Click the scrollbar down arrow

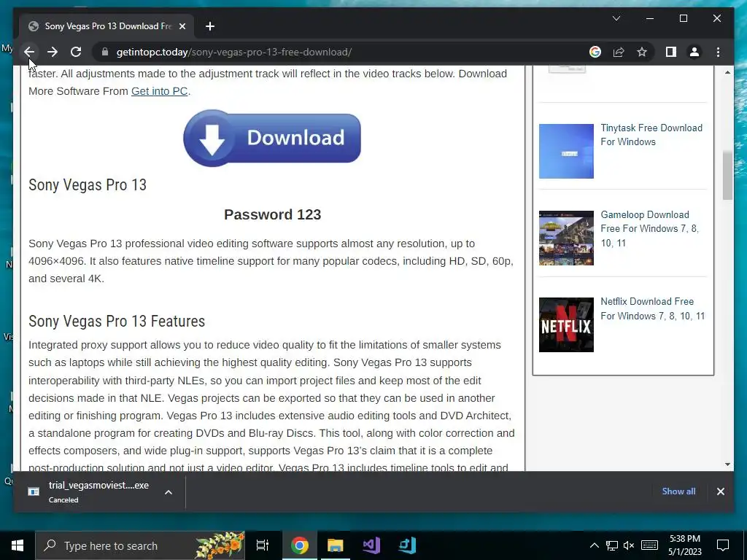pyautogui.click(x=727, y=464)
